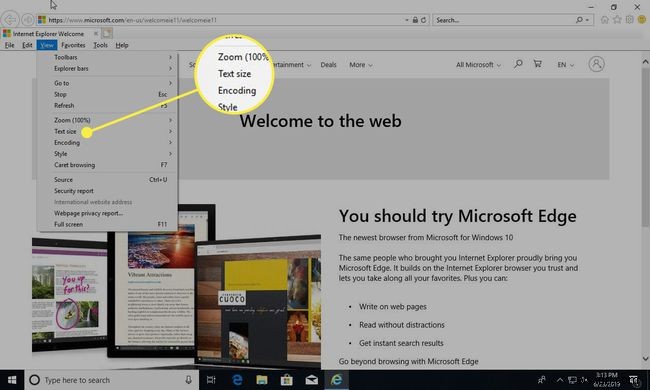
Task: Open Task View on the taskbar
Action: click(x=211, y=380)
